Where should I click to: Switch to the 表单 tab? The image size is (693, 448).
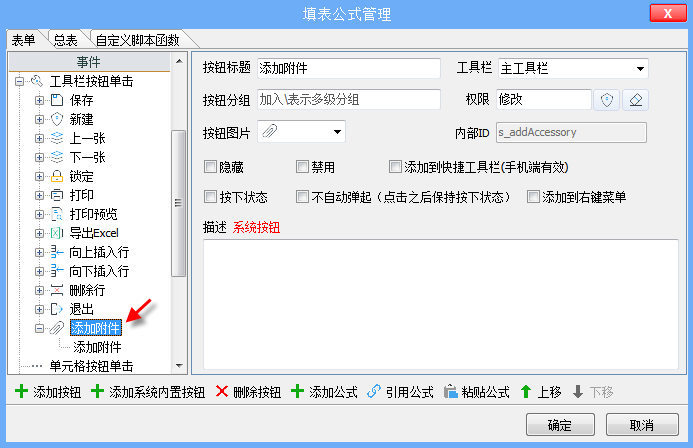tap(23, 40)
